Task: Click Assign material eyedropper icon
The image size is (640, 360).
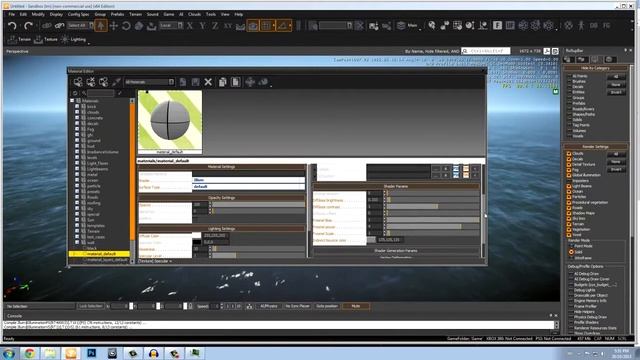Action: tap(116, 82)
